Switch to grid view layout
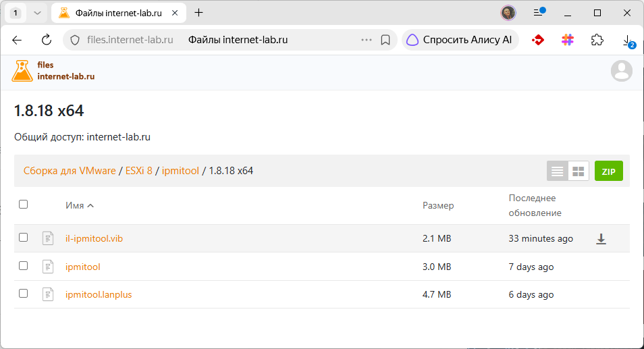 tap(579, 171)
